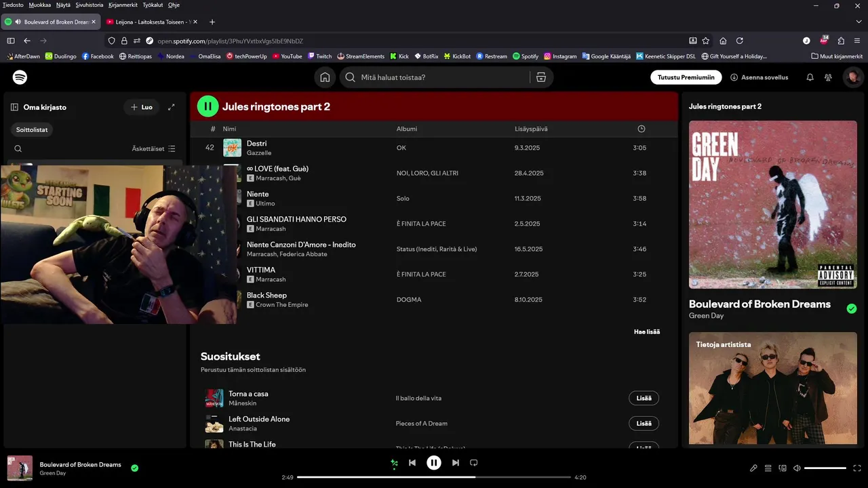Image resolution: width=868 pixels, height=488 pixels.
Task: Open the user profile avatar
Action: point(853,77)
